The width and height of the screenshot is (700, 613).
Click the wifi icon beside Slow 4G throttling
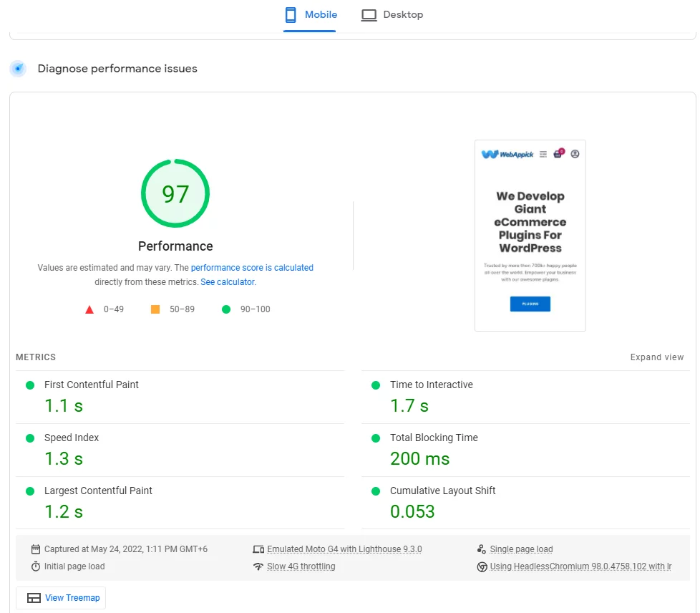point(258,566)
